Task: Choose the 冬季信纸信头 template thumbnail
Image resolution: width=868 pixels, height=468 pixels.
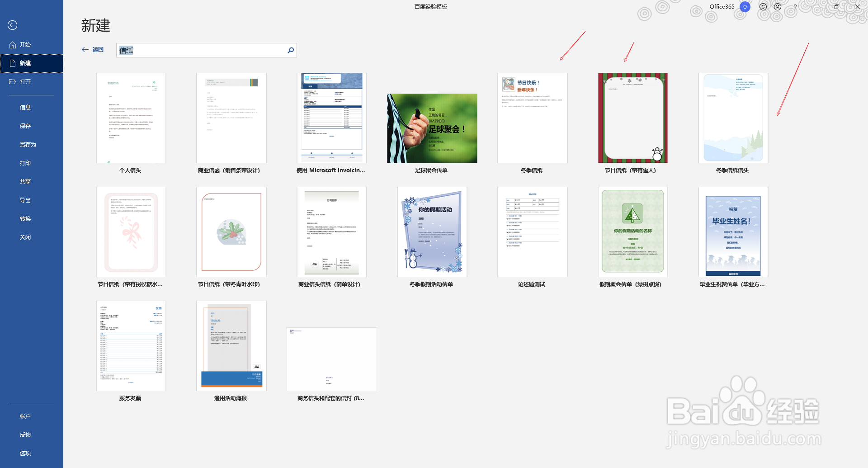Action: tap(733, 118)
